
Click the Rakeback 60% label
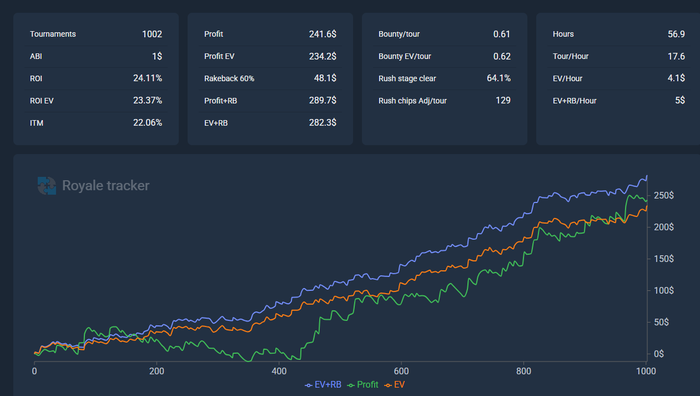click(229, 79)
